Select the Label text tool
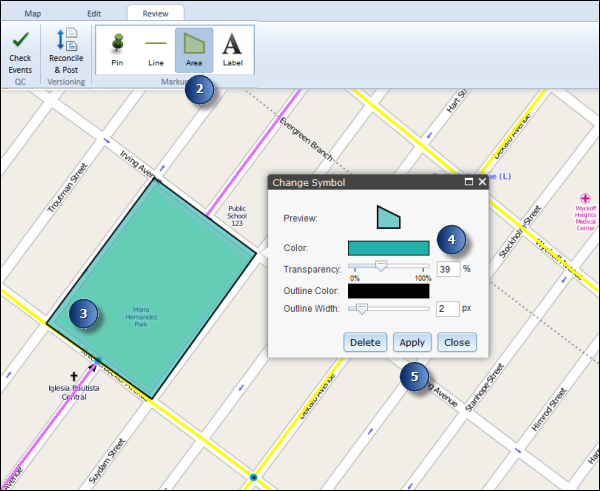 coord(232,48)
